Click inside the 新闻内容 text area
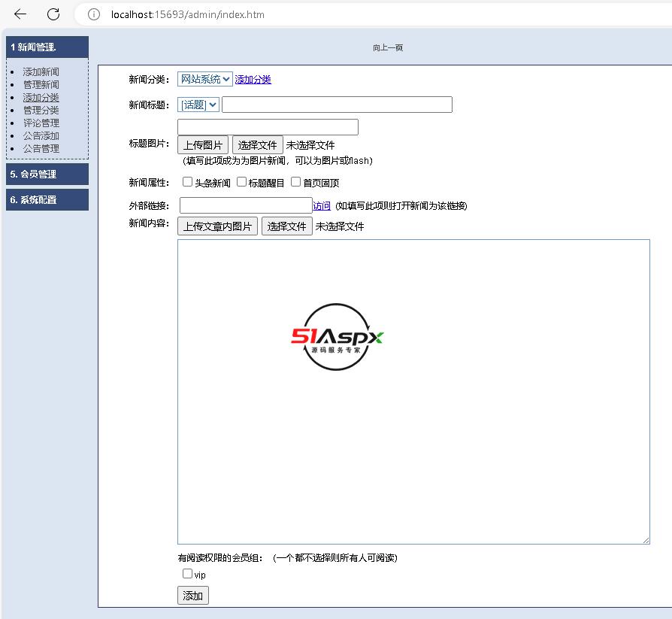 (413, 392)
